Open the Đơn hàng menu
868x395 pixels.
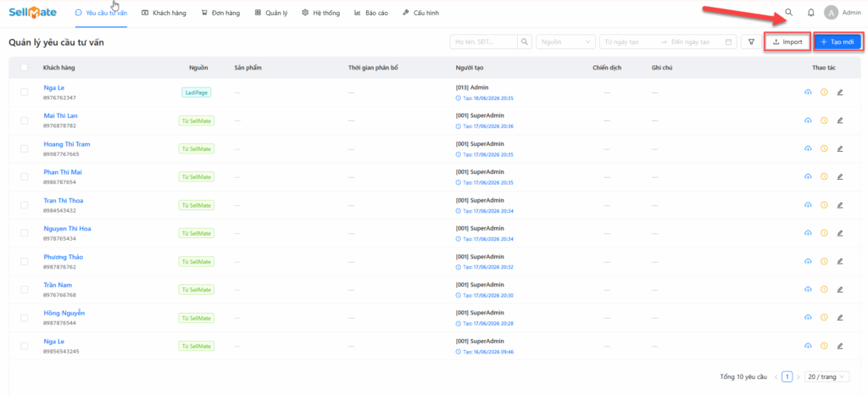point(220,13)
